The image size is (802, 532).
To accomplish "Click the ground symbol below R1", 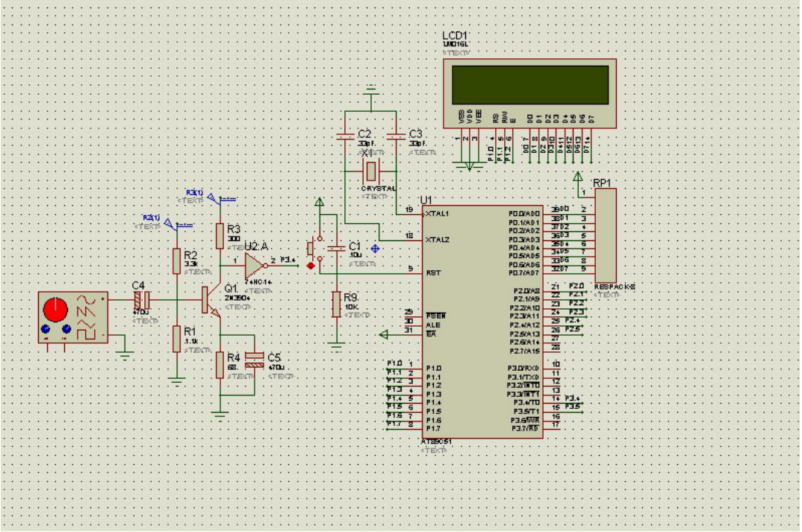I will click(x=176, y=381).
